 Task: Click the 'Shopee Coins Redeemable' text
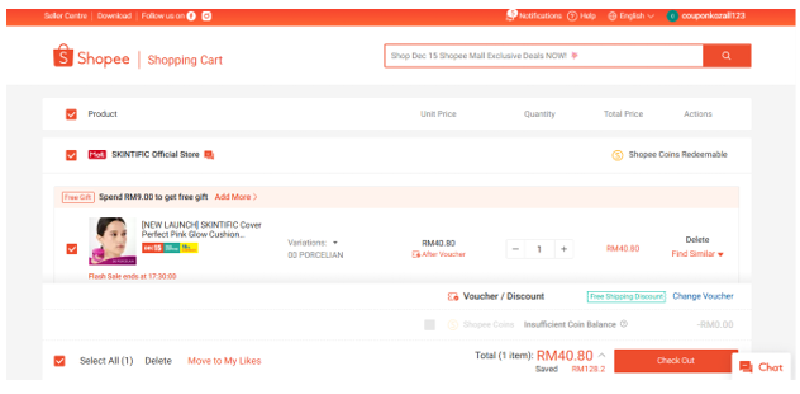pos(678,155)
